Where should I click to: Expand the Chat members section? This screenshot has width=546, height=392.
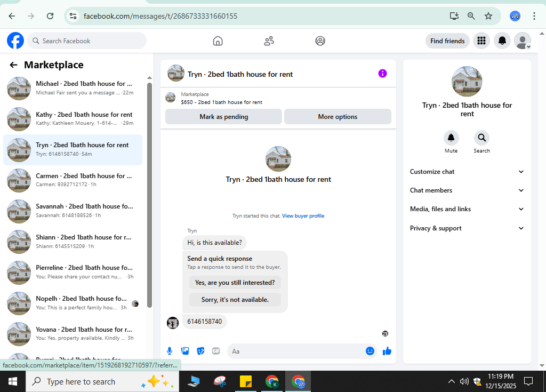point(467,190)
